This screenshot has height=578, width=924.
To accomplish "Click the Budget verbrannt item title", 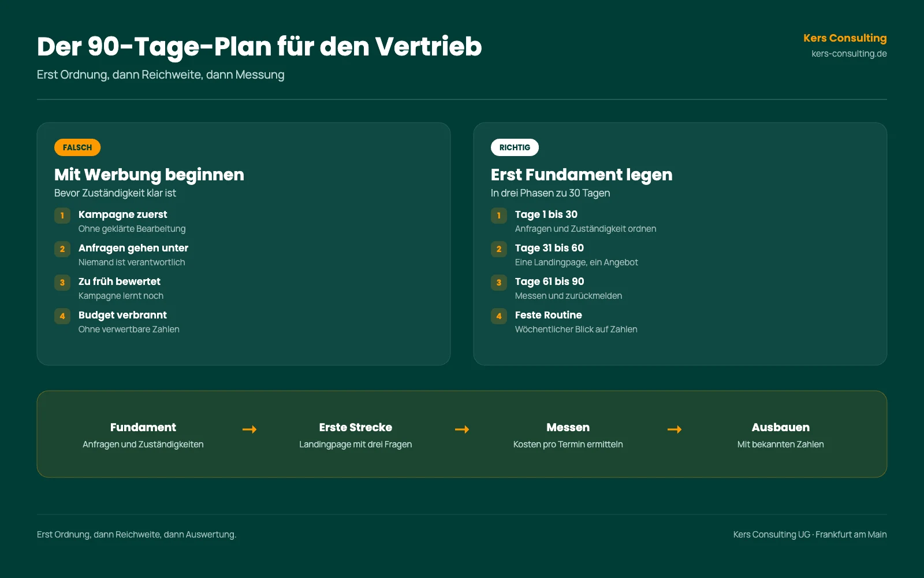I will [x=122, y=315].
